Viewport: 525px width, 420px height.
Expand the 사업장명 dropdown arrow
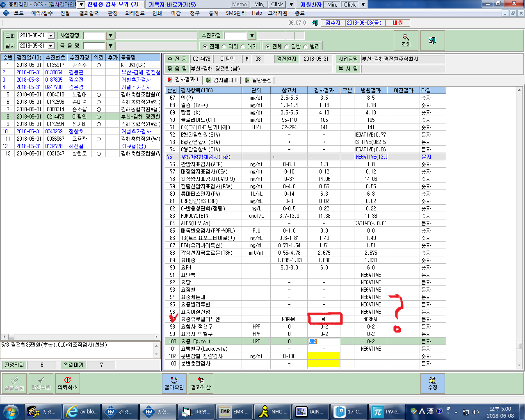click(x=110, y=36)
